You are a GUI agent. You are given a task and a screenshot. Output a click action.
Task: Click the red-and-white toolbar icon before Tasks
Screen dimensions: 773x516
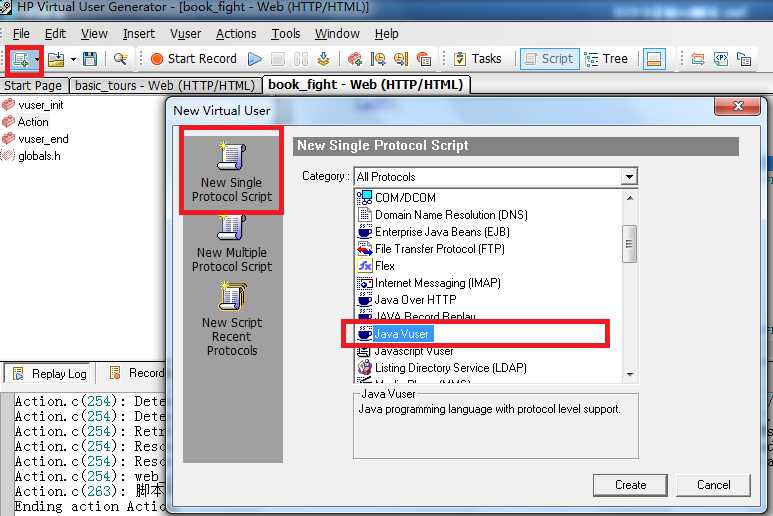click(x=424, y=59)
